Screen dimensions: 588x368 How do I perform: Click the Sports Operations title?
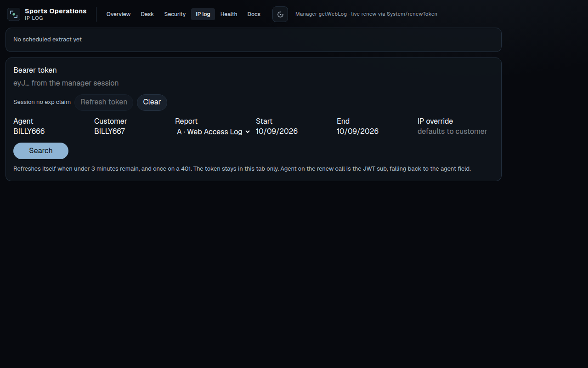(x=56, y=11)
